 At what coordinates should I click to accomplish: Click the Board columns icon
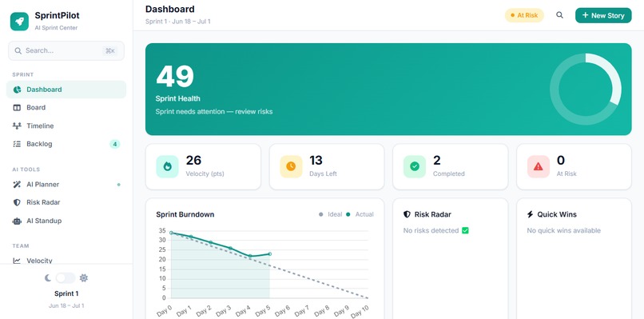coord(17,108)
